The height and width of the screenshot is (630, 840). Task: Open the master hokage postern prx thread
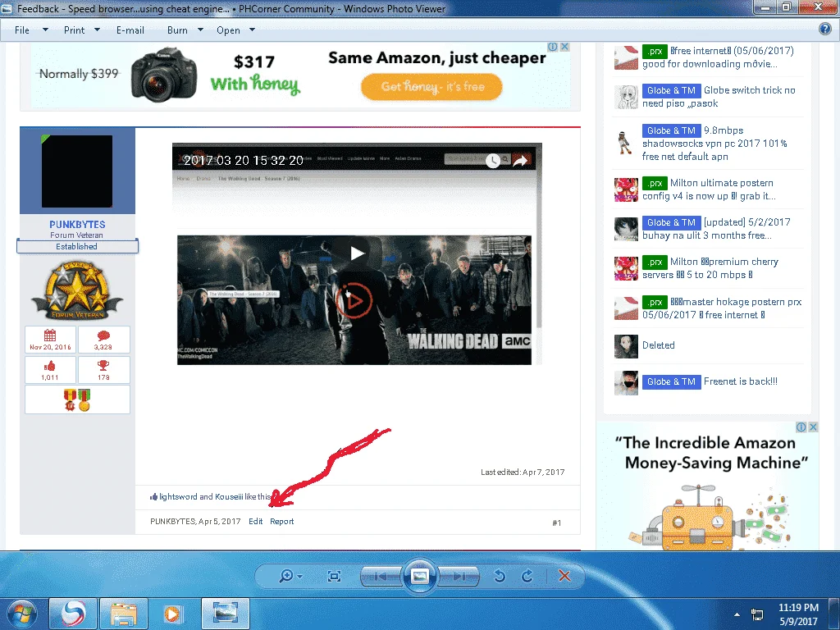722,308
